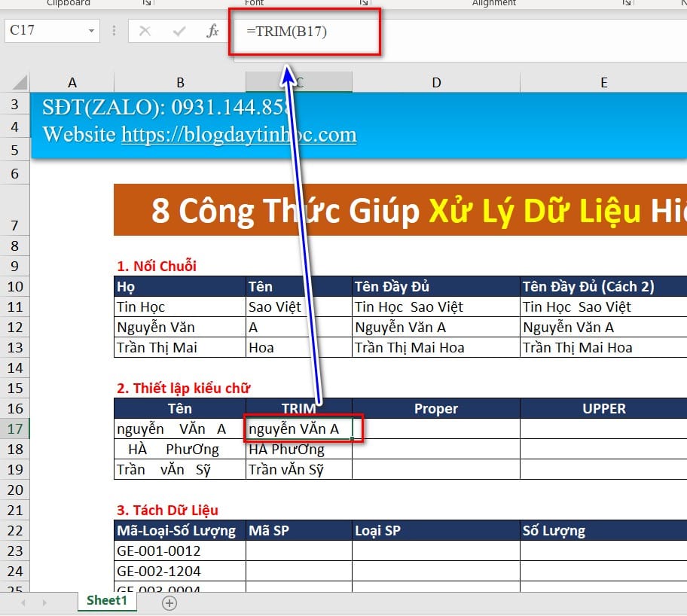Click the Select All corner triangle
The image size is (687, 616).
[x=20, y=82]
